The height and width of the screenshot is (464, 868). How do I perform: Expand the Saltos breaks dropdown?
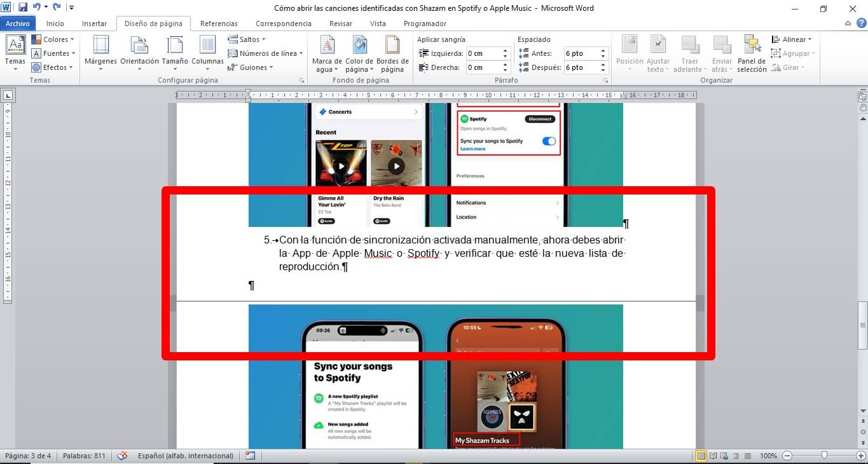point(247,39)
